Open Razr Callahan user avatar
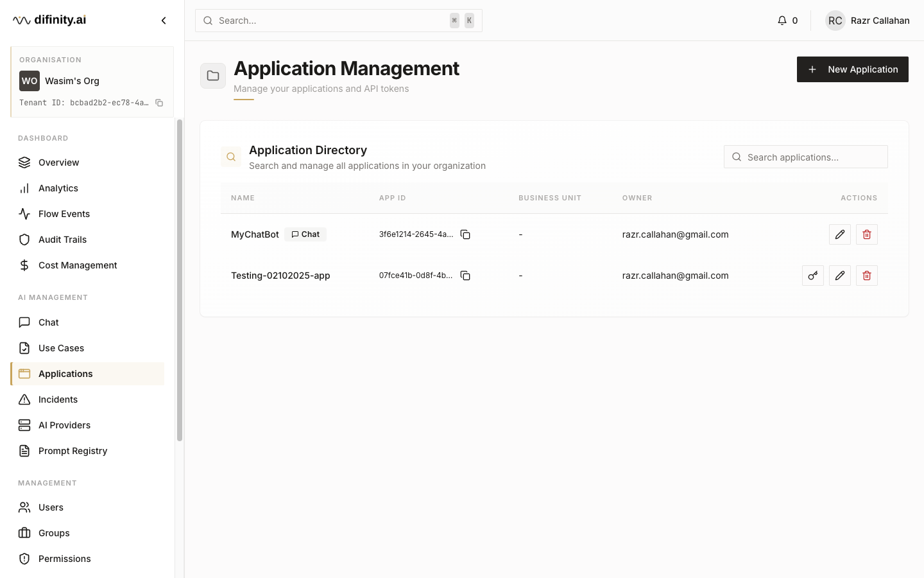The image size is (924, 578). [835, 21]
